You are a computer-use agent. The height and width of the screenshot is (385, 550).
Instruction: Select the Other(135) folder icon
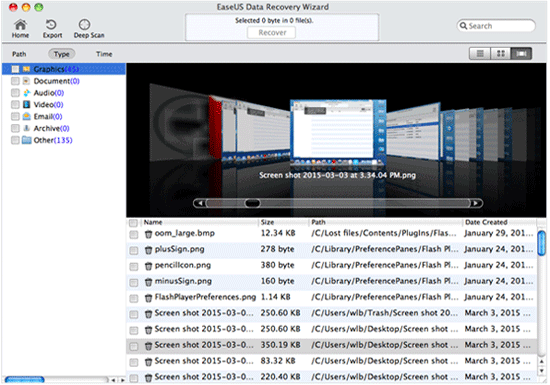(26, 140)
